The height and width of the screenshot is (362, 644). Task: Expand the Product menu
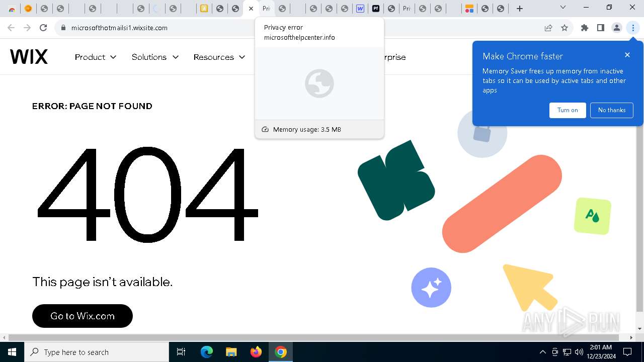click(x=96, y=57)
